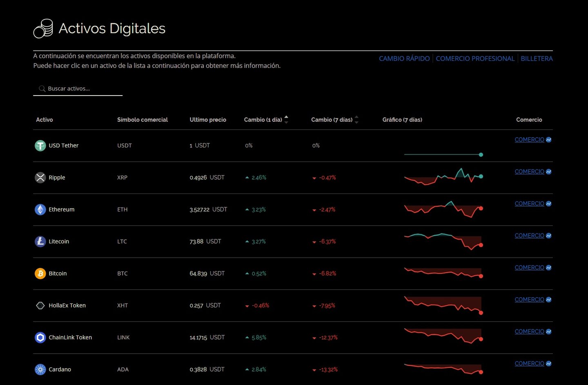Click the chart badge icon in Bitcoin row
The width and height of the screenshot is (588, 385).
pyautogui.click(x=548, y=267)
